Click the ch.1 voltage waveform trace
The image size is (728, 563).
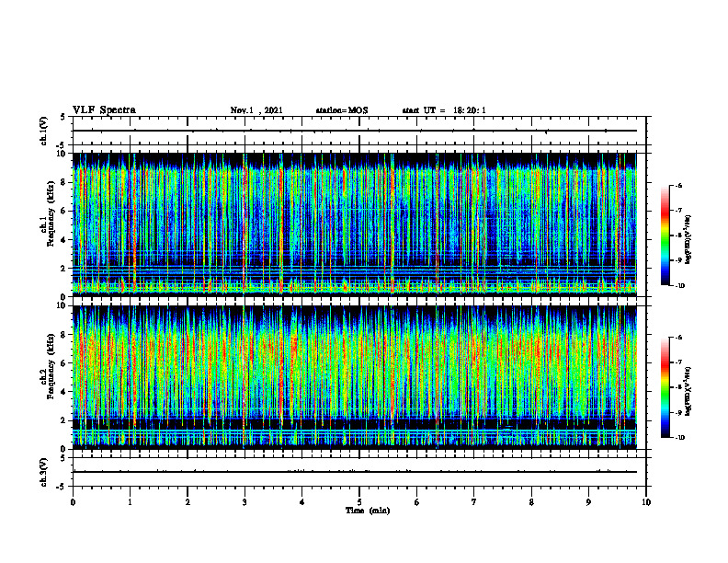tap(355, 131)
